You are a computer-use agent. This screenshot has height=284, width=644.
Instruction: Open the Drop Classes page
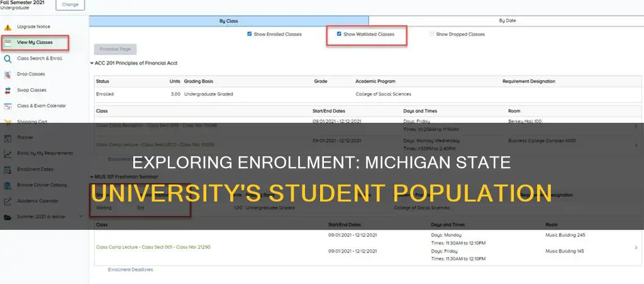[x=31, y=74]
